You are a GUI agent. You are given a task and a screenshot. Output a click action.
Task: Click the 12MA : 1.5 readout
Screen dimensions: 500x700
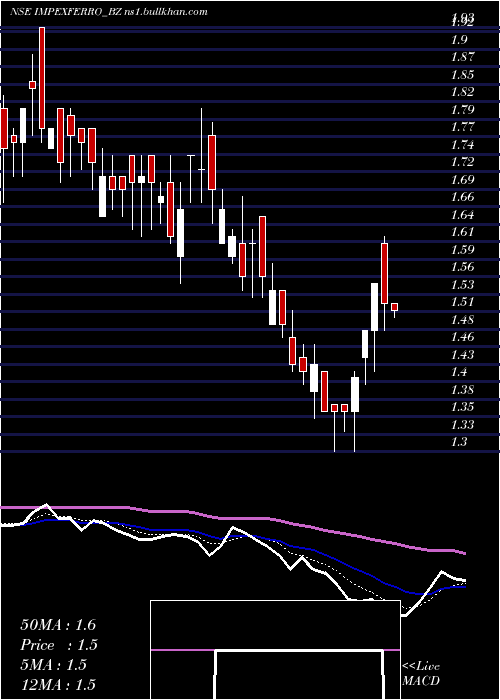(58, 685)
